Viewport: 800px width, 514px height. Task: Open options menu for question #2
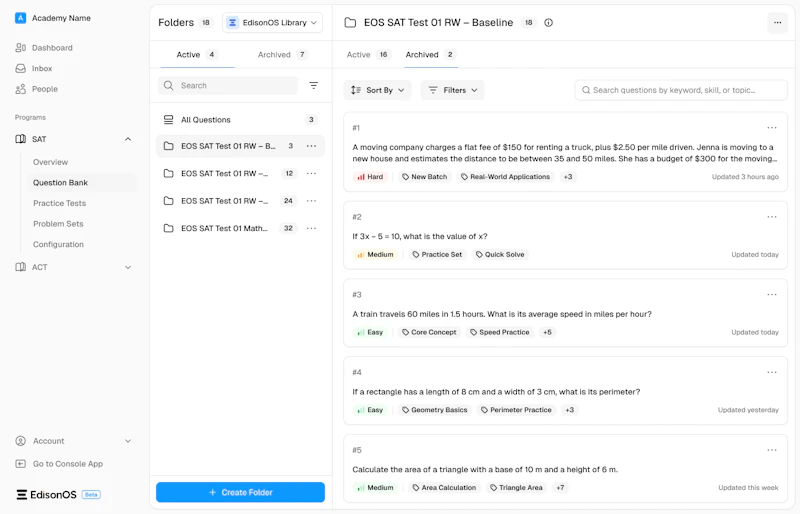pyautogui.click(x=772, y=217)
